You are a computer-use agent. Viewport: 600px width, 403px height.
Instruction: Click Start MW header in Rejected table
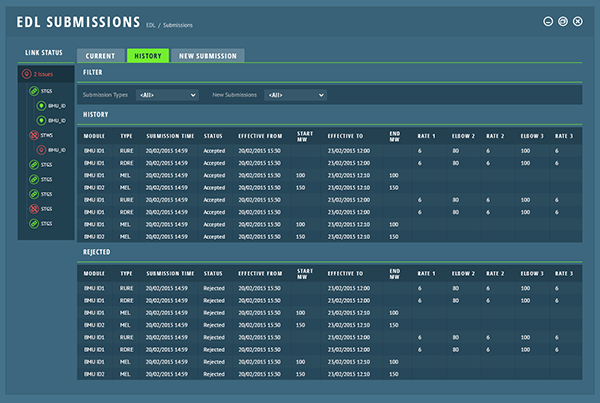click(305, 274)
